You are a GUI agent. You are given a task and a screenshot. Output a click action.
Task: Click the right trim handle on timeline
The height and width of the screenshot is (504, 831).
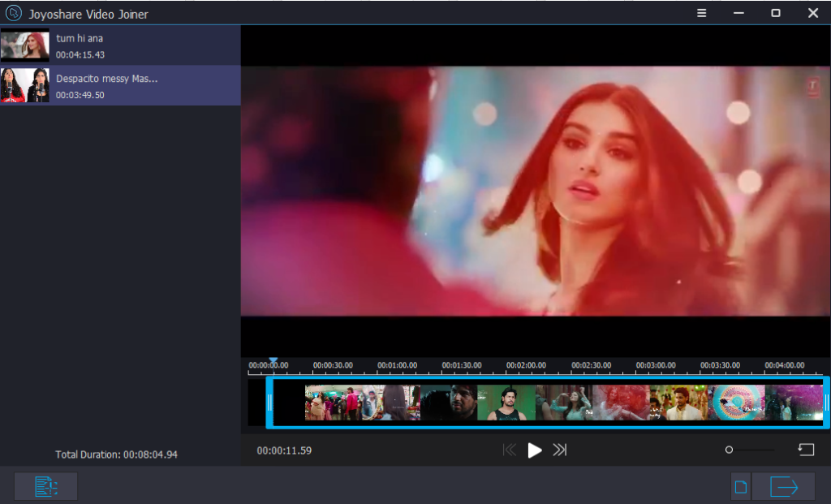[x=826, y=403]
